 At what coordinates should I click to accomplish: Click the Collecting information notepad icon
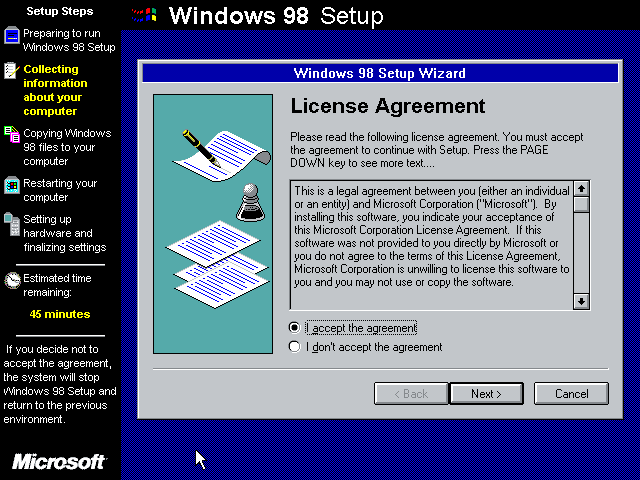(x=11, y=70)
